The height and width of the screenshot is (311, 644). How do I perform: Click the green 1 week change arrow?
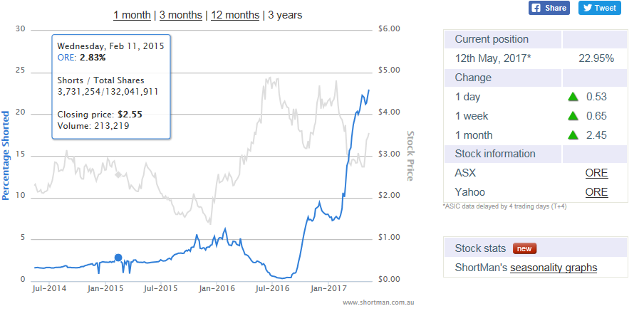(571, 116)
